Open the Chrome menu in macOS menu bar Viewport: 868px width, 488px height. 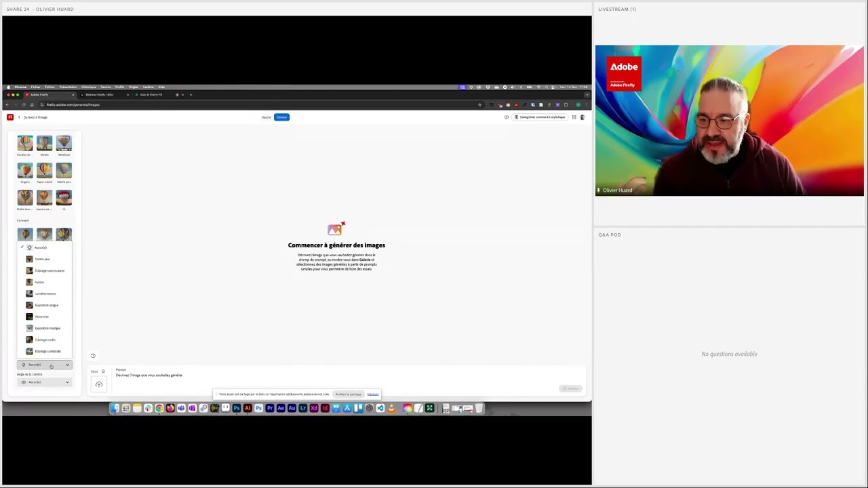tap(20, 87)
